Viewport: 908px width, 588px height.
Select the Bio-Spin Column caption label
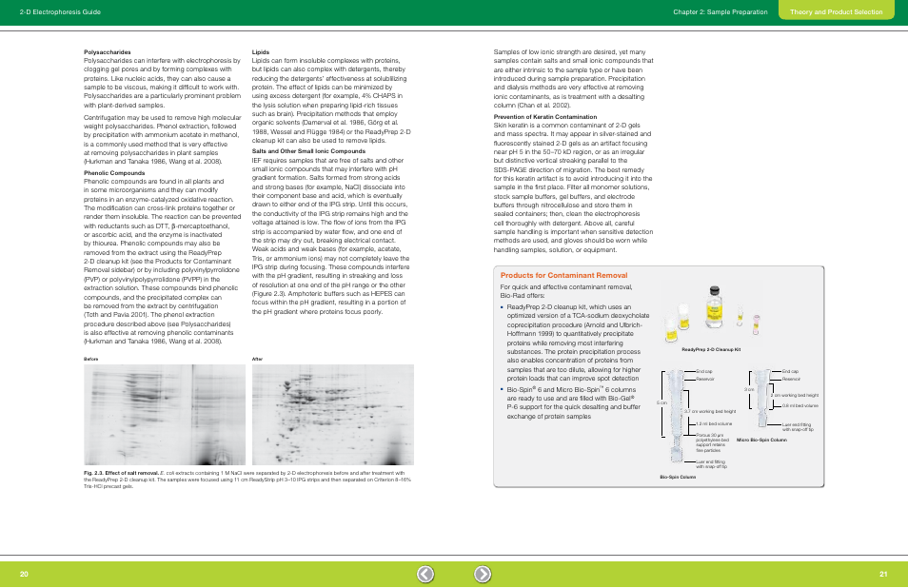coord(678,477)
